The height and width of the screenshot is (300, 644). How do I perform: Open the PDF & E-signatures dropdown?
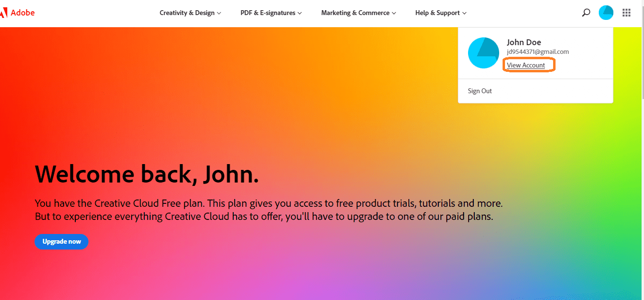270,13
